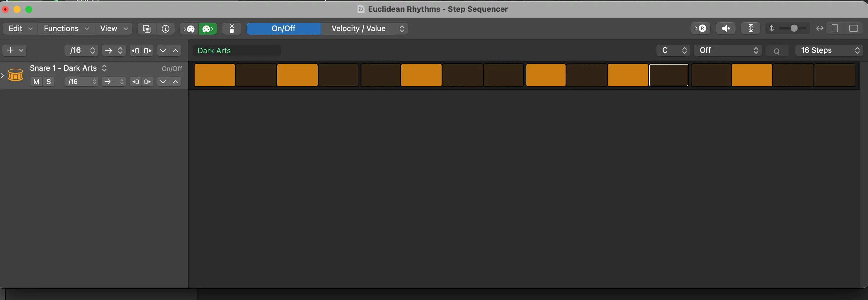Click the Dark Arts pattern name field
The width and height of the screenshot is (868, 300).
(x=236, y=50)
